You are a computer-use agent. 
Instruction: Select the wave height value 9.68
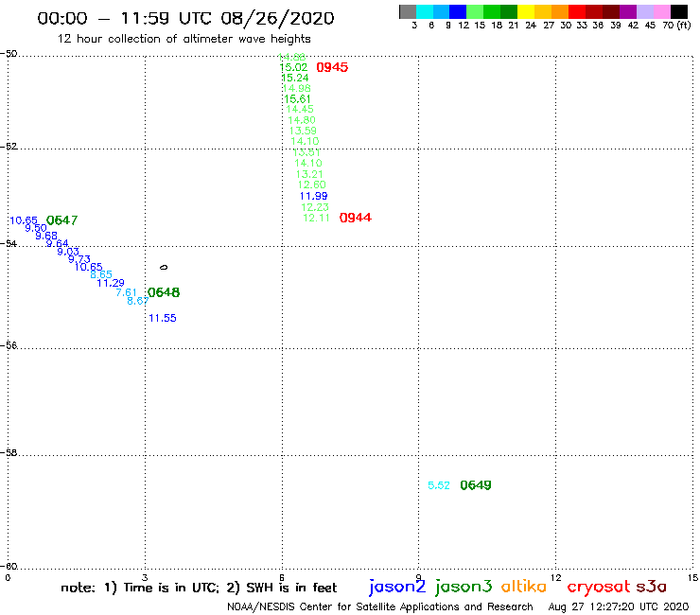46,236
